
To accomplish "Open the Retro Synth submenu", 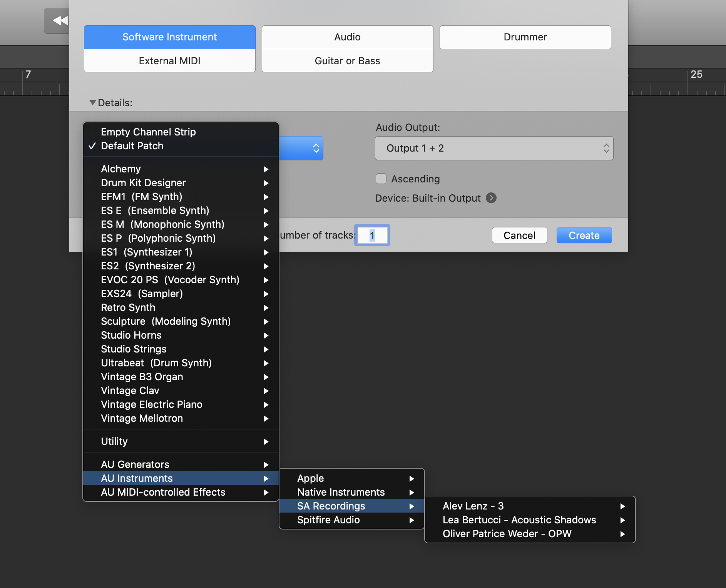I will 181,307.
